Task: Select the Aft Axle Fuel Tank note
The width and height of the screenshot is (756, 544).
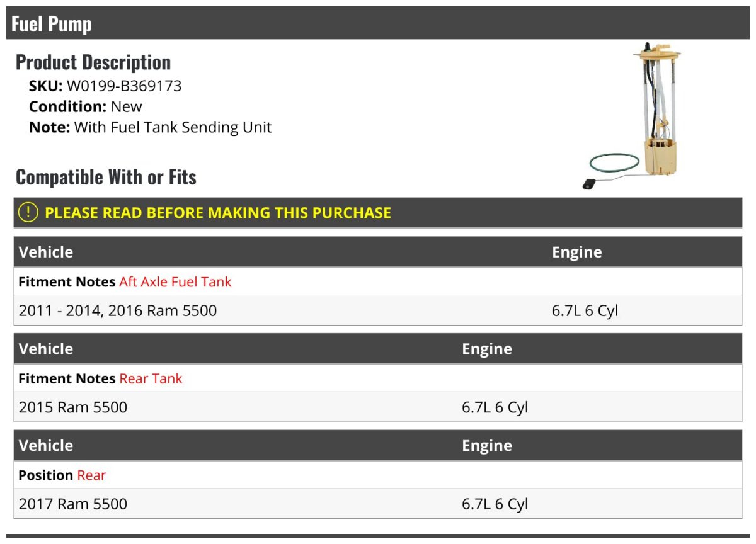Action: [x=175, y=282]
